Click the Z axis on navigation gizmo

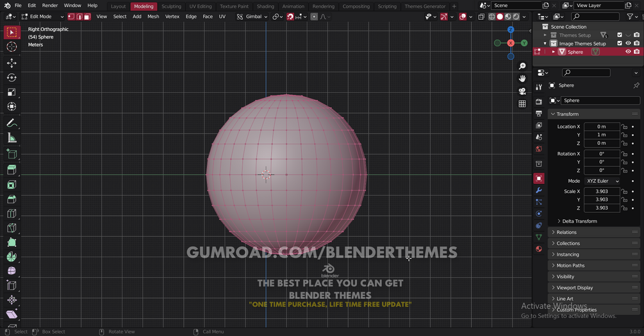click(x=511, y=29)
